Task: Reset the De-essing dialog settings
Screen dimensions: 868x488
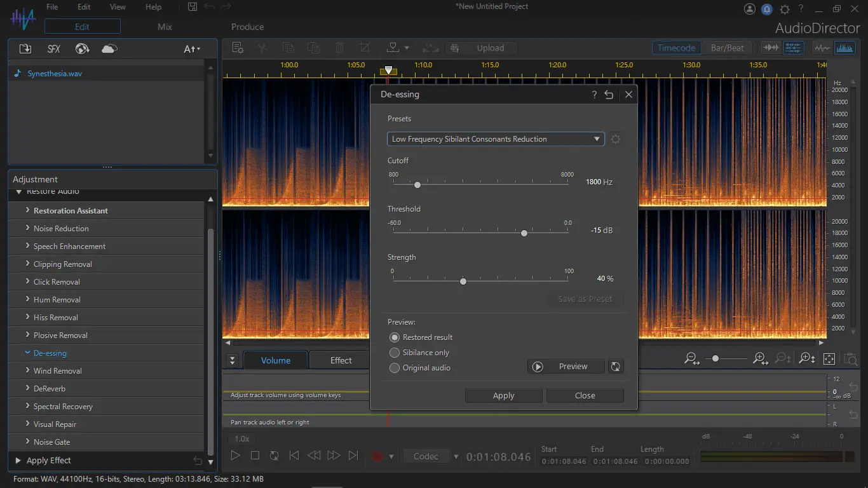Action: tap(609, 95)
